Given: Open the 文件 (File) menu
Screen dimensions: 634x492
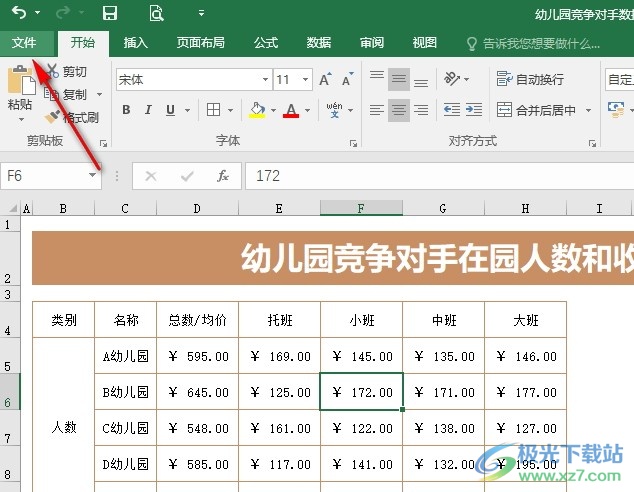Looking at the screenshot, I should click(x=24, y=42).
